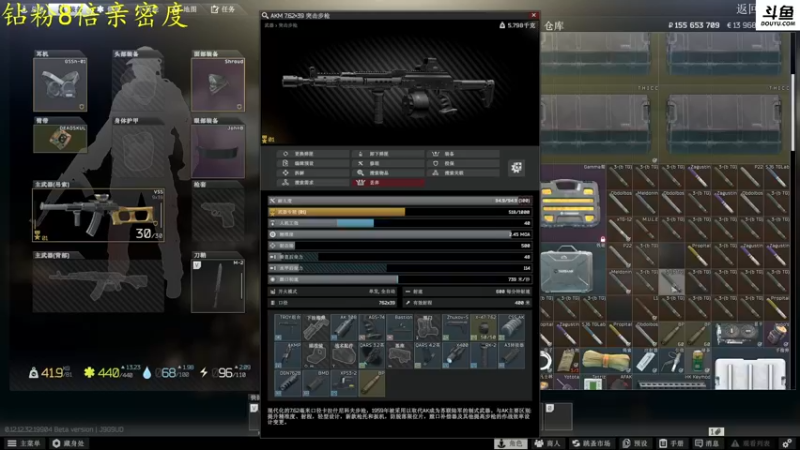Click the durability stat bar
800x450 pixels.
pyautogui.click(x=400, y=201)
